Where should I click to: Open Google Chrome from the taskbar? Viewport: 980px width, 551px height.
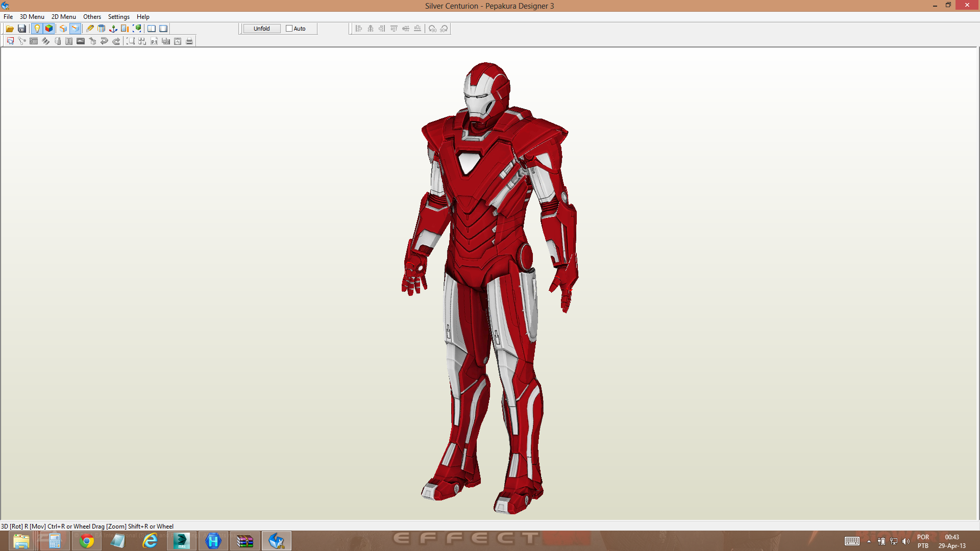[x=87, y=541]
